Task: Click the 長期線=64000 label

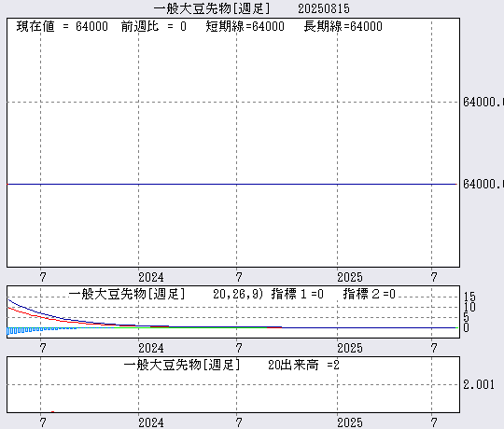Action: pos(343,26)
